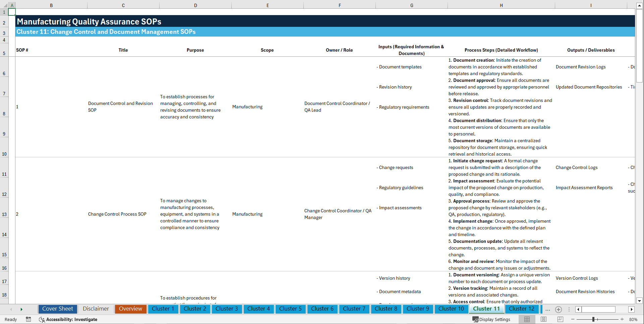Open the Disclaimer sheet tab
Image resolution: width=644 pixels, height=324 pixels.
(x=96, y=309)
